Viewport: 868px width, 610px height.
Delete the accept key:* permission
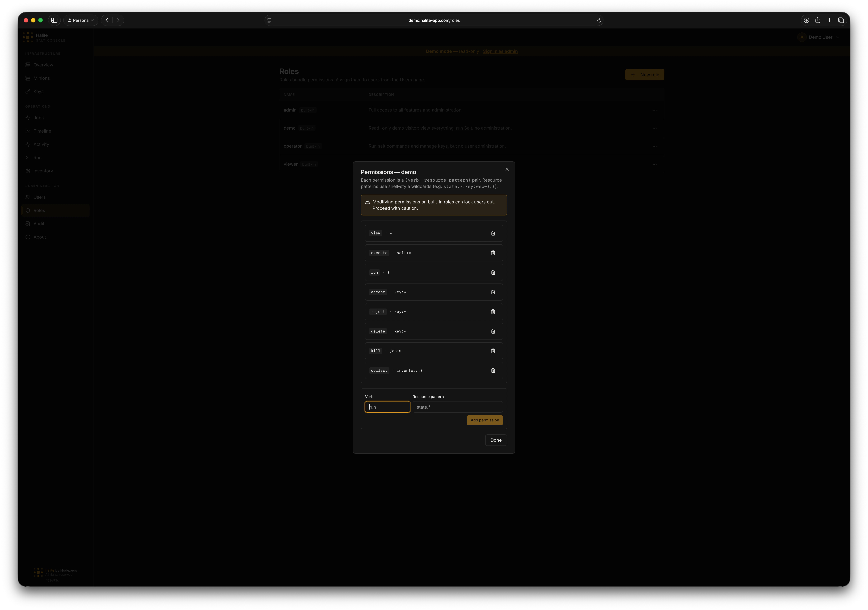[x=493, y=292]
